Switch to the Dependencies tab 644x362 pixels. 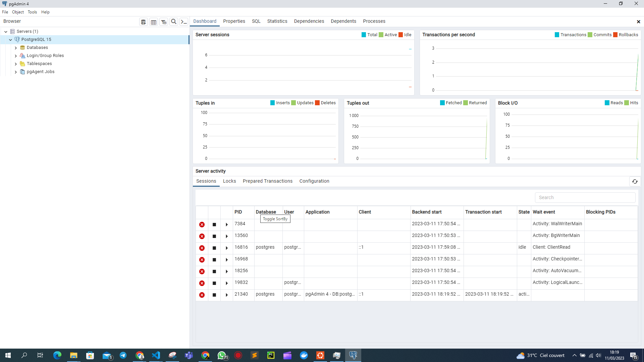pos(309,21)
